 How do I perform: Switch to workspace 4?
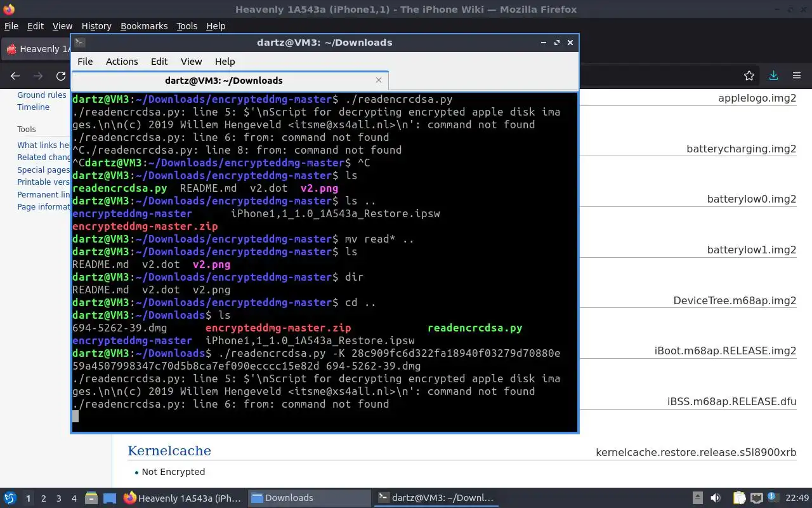pyautogui.click(x=74, y=498)
